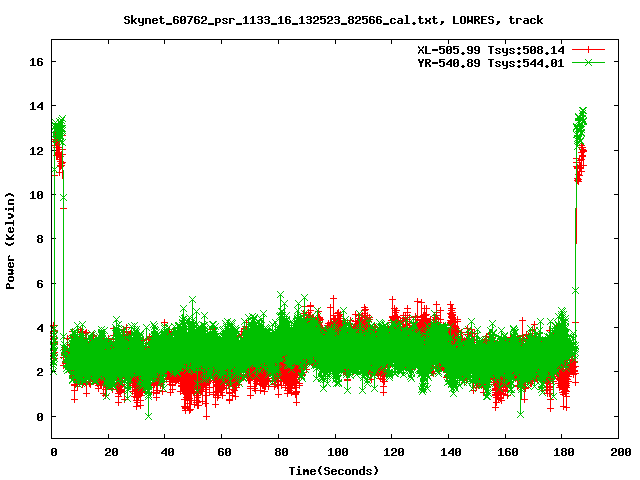Click the plot title 'Skynet_60762_psr_1133_16_132523_82566_cal.txt, LOWRES, track'
The image size is (640, 480).
pos(333,20)
